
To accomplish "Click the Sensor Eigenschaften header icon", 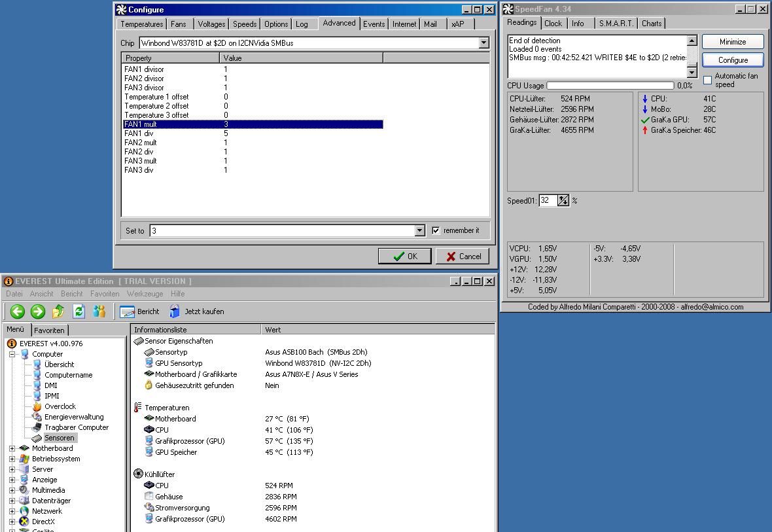I will click(x=139, y=341).
